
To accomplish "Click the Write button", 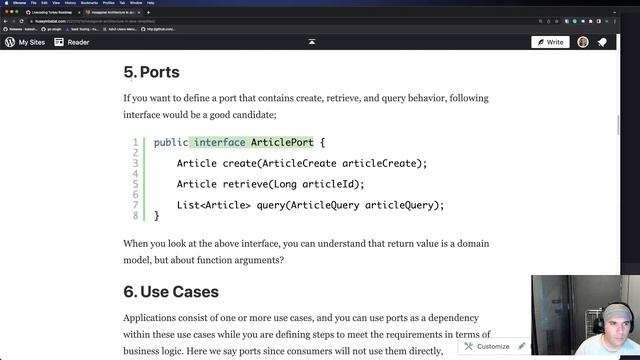I will point(550,42).
